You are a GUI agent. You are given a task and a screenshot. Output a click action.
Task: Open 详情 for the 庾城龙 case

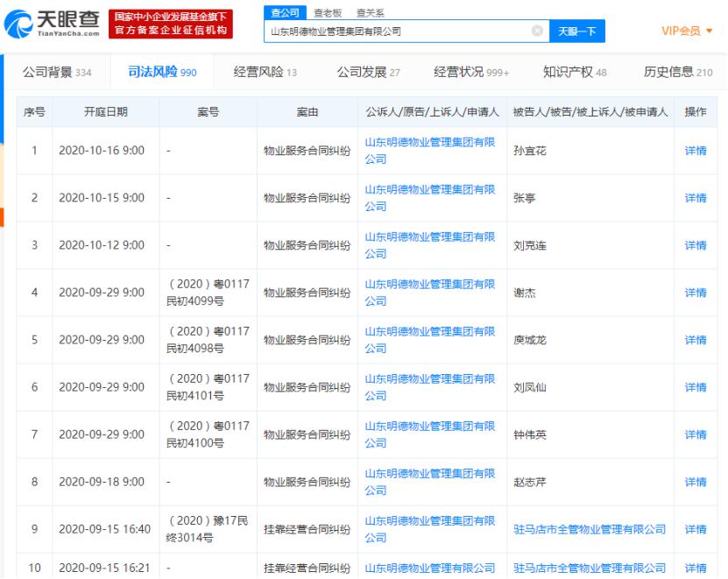(696, 341)
